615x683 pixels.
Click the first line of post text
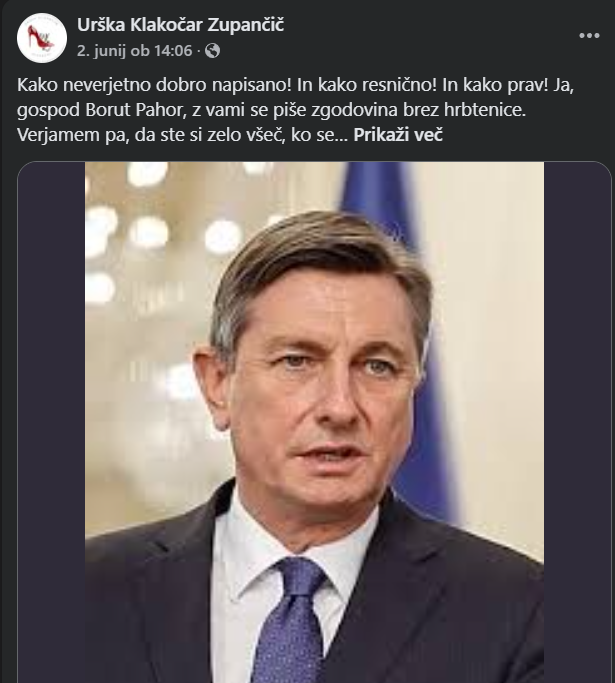pyautogui.click(x=296, y=85)
